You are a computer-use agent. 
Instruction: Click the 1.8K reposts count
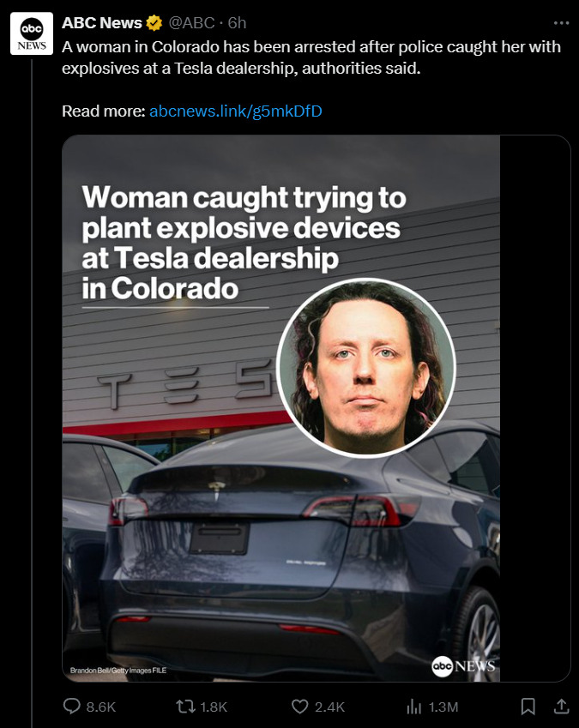214,707
